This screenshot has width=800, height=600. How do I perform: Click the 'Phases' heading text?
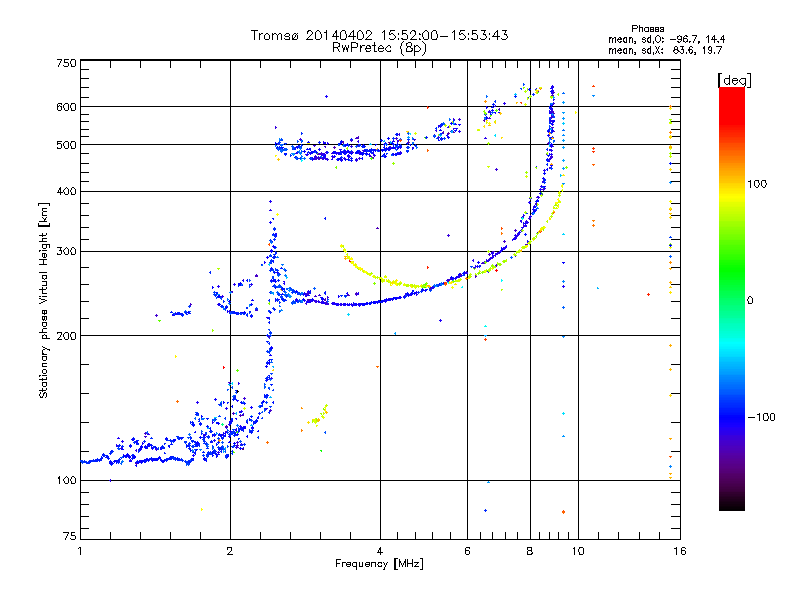647,29
